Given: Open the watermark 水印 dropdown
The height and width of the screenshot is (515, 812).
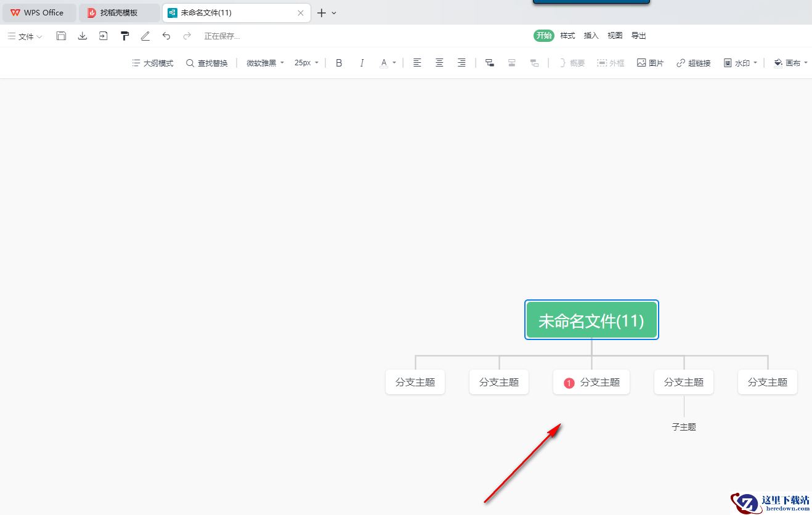Looking at the screenshot, I should (x=741, y=63).
